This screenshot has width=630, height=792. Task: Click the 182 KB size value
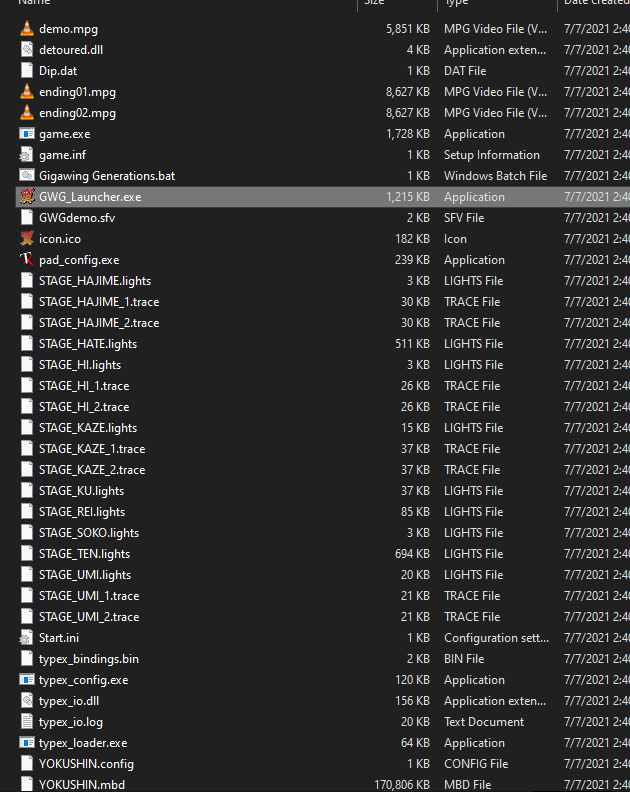point(412,238)
